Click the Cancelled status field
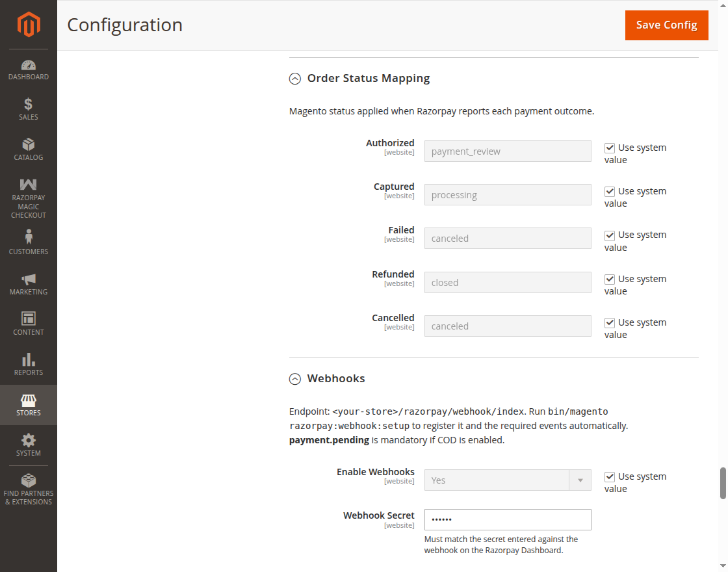Screen dimensions: 728x572 coord(508,326)
